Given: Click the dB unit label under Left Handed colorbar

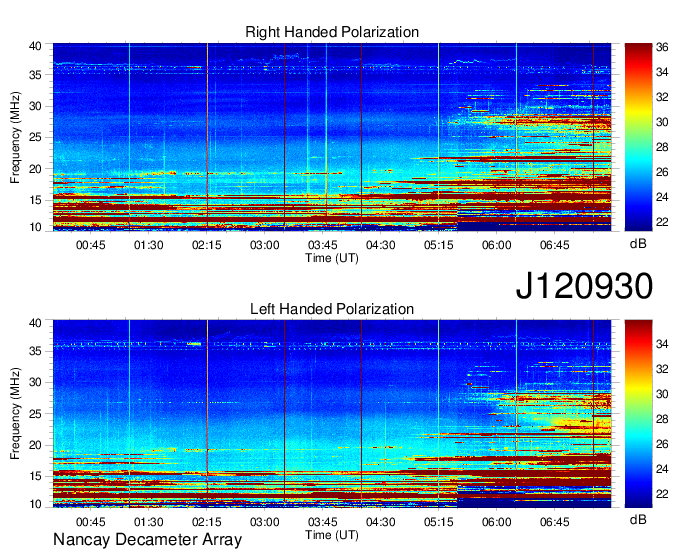Looking at the screenshot, I should tap(638, 519).
